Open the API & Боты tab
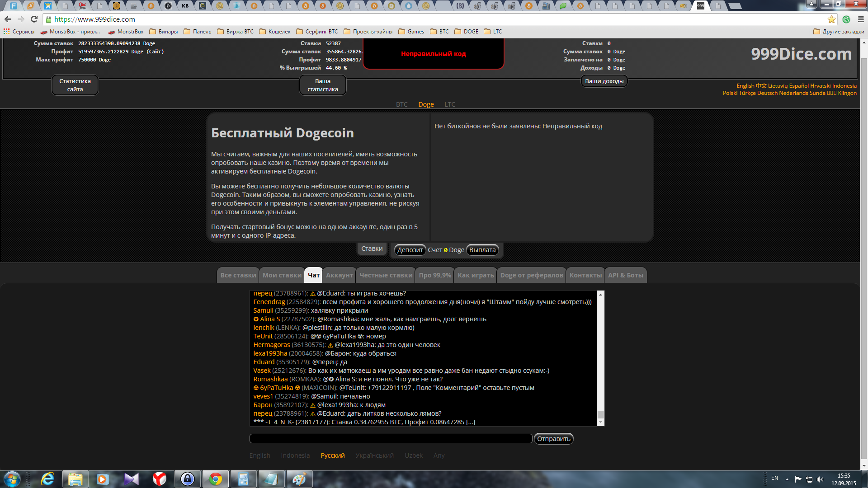Viewport: 868px width, 488px height. pos(626,275)
